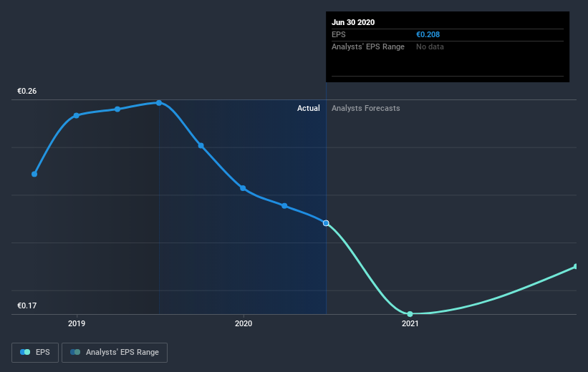This screenshot has width=588, height=372.
Task: Select the data point between 2020 and Jun 2020
Action: (284, 205)
